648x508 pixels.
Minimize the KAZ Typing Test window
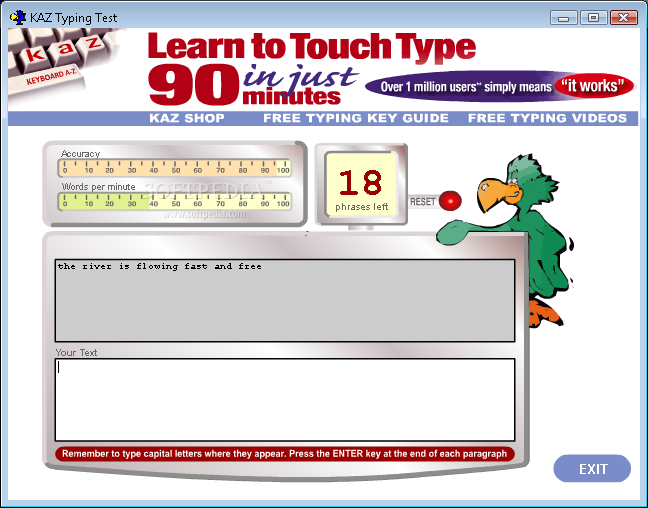pos(563,18)
